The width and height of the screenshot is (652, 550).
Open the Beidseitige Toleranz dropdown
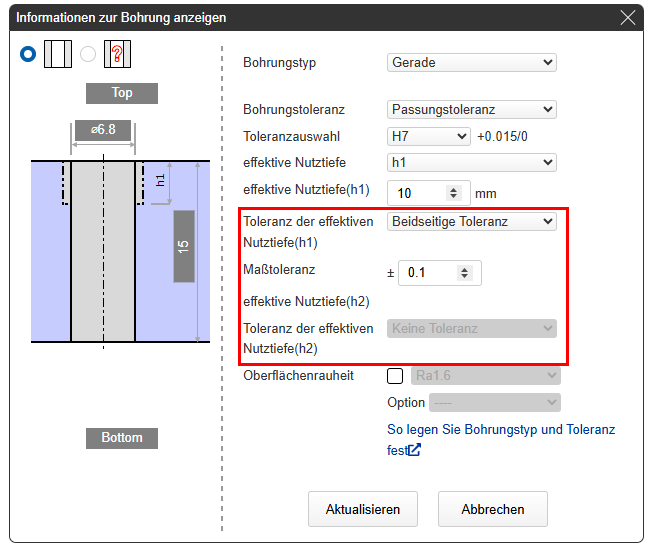click(471, 222)
